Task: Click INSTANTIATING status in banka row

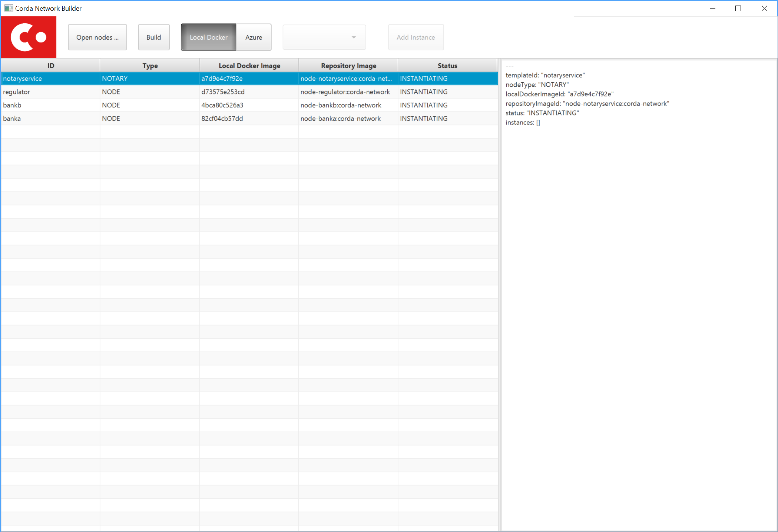Action: [448, 119]
